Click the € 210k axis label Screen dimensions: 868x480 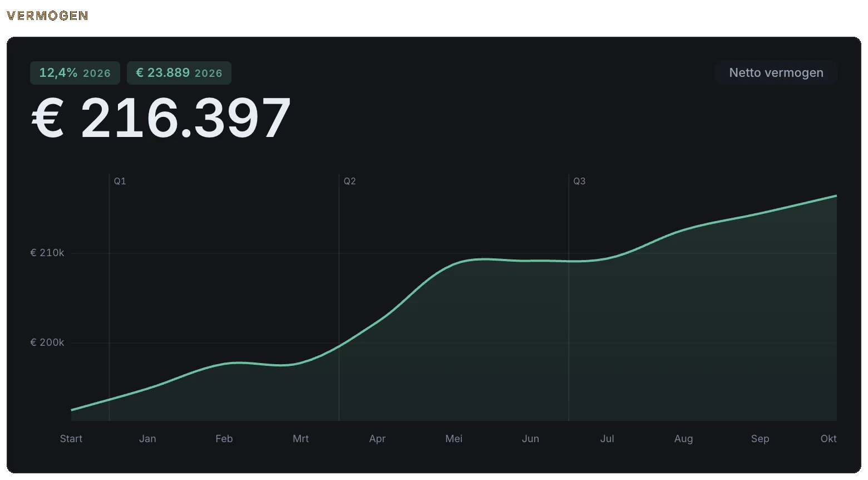tap(47, 253)
